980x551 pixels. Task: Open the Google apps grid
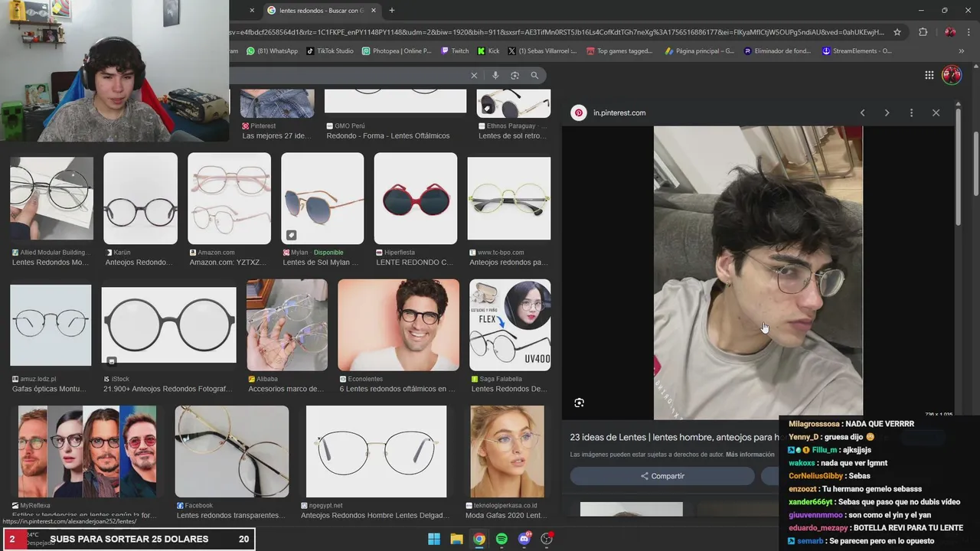[x=929, y=75]
